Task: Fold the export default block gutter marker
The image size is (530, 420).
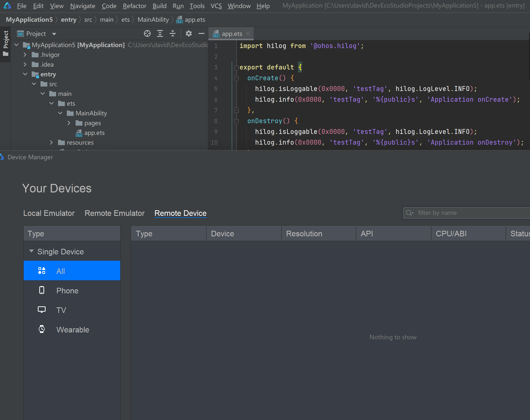Action: click(237, 67)
